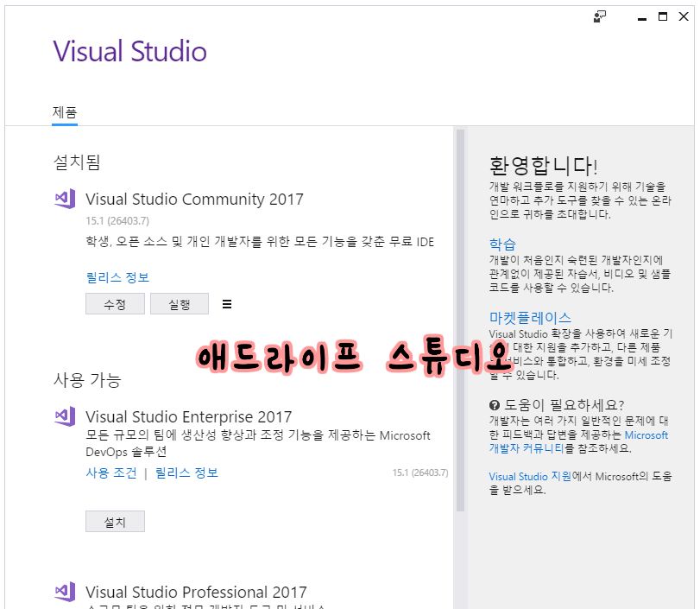Click the 수정 button for Community 2017
Screen dimensions: 700x609
115,304
